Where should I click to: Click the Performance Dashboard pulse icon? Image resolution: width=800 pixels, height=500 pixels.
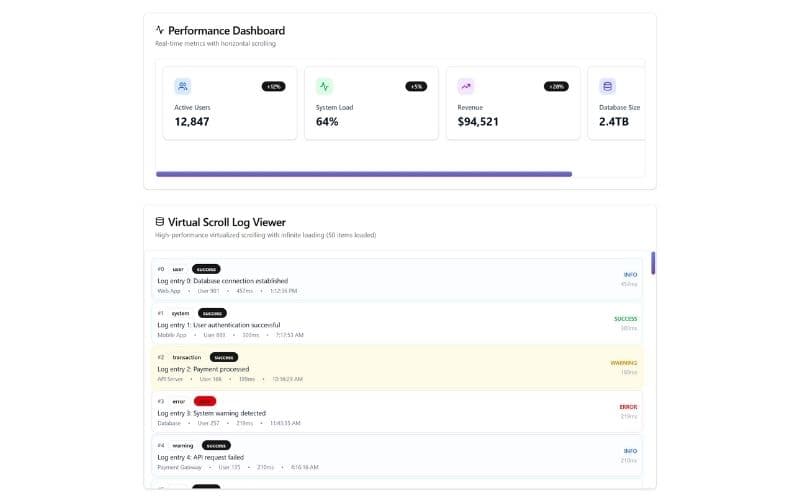(160, 30)
